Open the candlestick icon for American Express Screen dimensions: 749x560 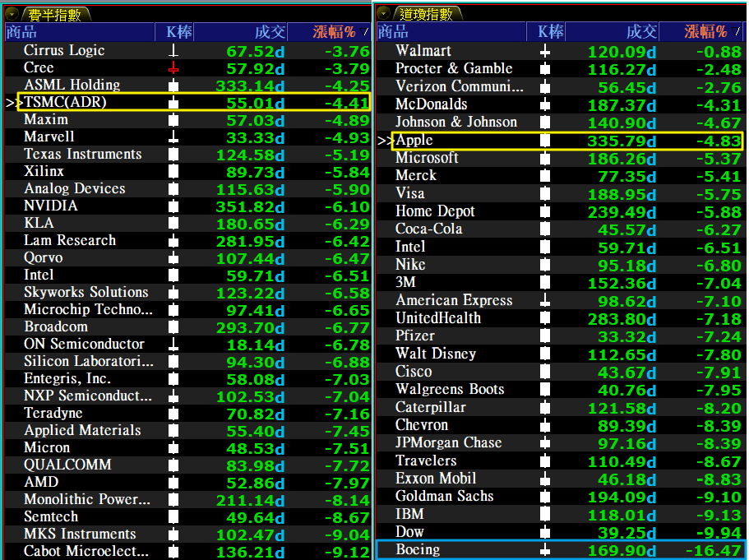coord(544,300)
